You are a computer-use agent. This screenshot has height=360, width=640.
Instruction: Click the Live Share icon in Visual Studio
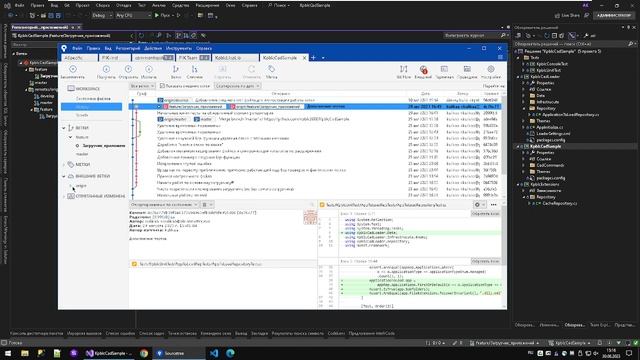pos(557,16)
